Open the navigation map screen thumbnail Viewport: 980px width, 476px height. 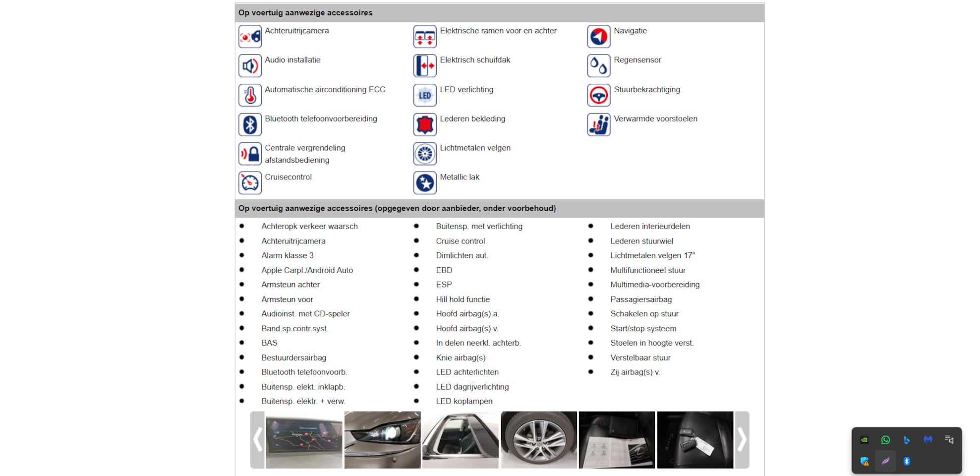(x=304, y=440)
